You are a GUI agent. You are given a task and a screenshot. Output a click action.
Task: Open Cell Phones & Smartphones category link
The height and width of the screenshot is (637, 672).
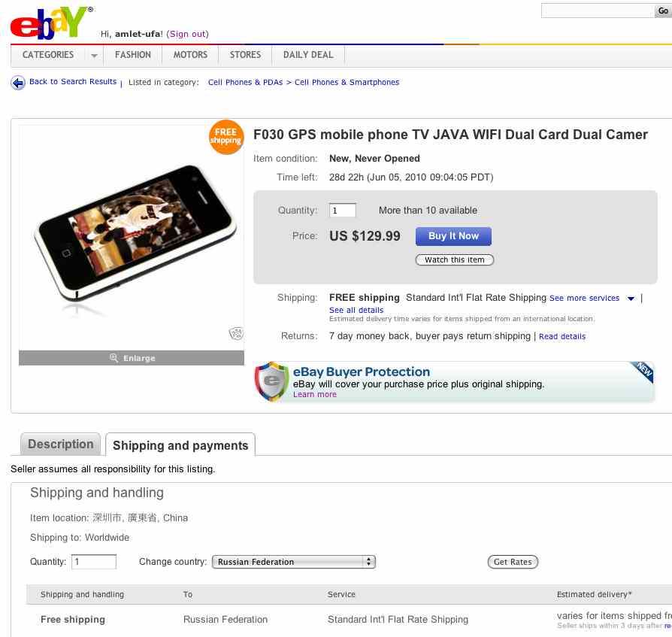[347, 82]
